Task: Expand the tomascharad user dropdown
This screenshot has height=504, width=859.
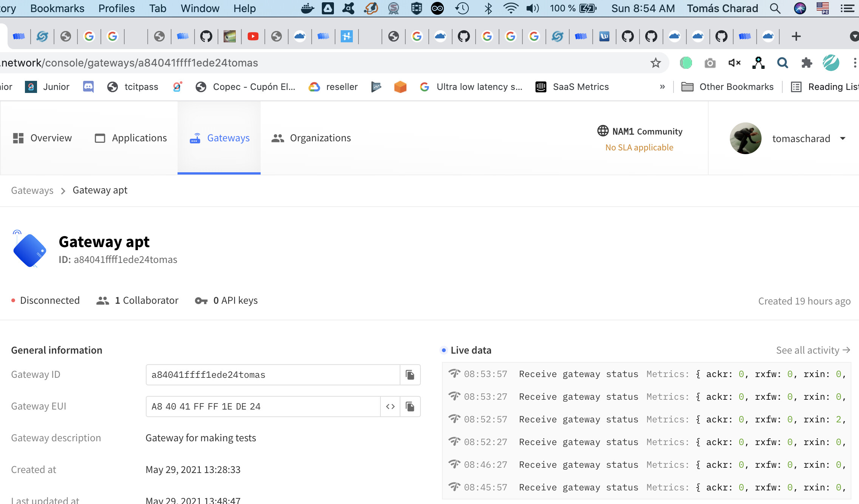Action: pos(842,138)
